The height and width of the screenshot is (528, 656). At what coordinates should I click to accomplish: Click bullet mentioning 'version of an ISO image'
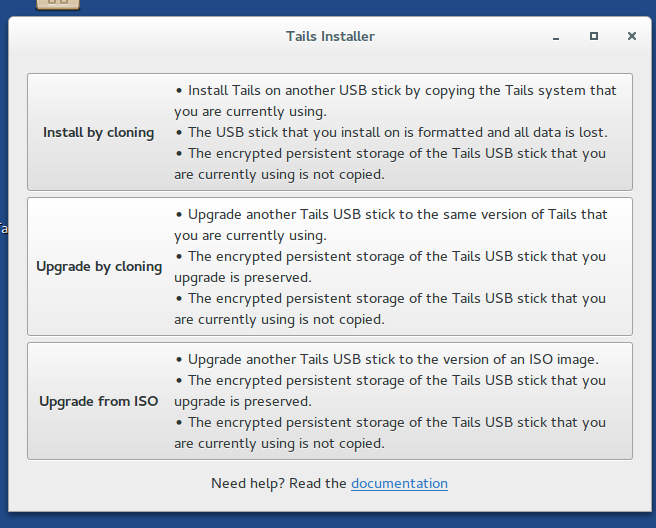pyautogui.click(x=387, y=359)
